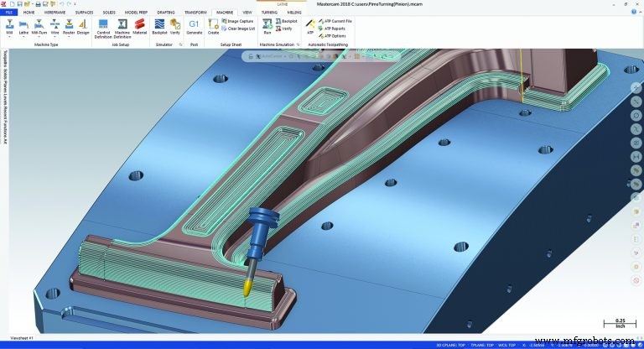644x349 pixels.
Task: Click the Undo arrow in the quick access toolbar
Action: pyautogui.click(x=61, y=4)
